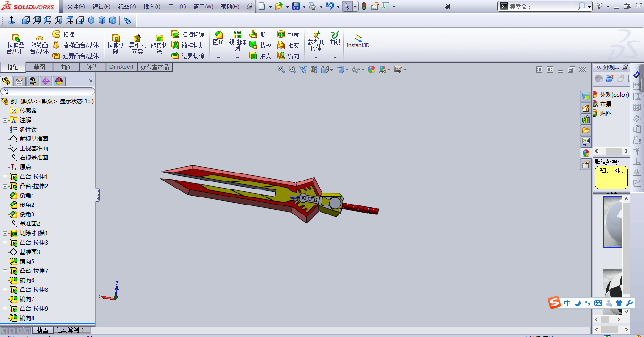The width and height of the screenshot is (644, 337).
Task: Toggle Sogou Chinese/English 中 input mode
Action: pyautogui.click(x=567, y=303)
